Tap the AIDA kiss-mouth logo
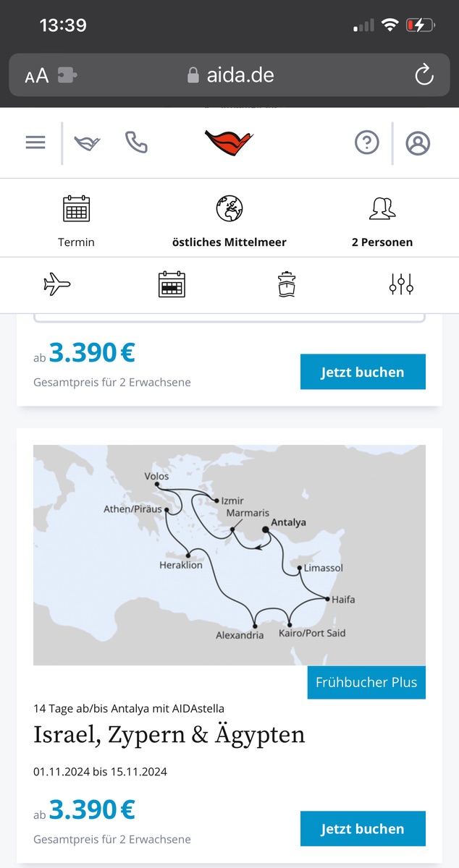 pyautogui.click(x=229, y=142)
